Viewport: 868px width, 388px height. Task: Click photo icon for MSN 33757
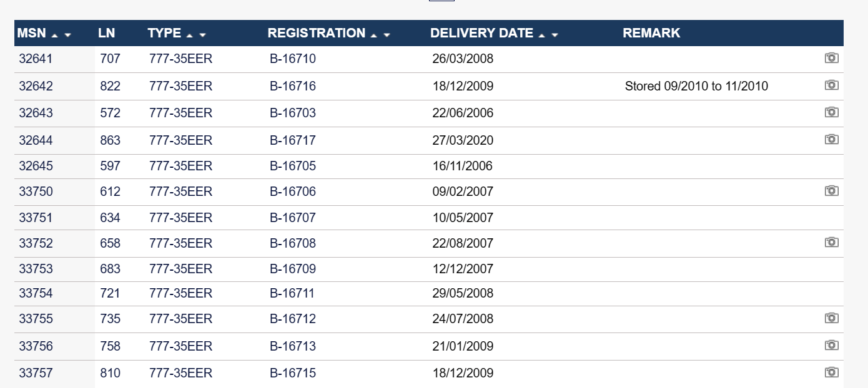pos(831,372)
